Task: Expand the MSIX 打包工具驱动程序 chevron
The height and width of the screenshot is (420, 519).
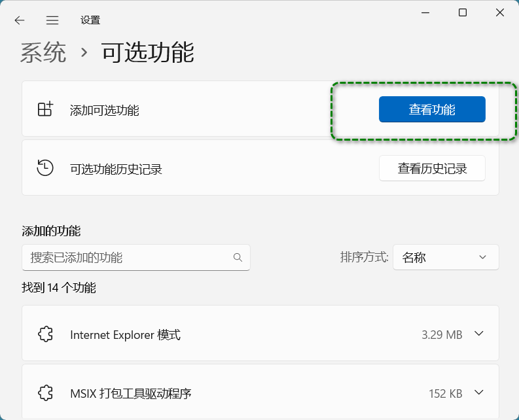Action: pos(478,393)
